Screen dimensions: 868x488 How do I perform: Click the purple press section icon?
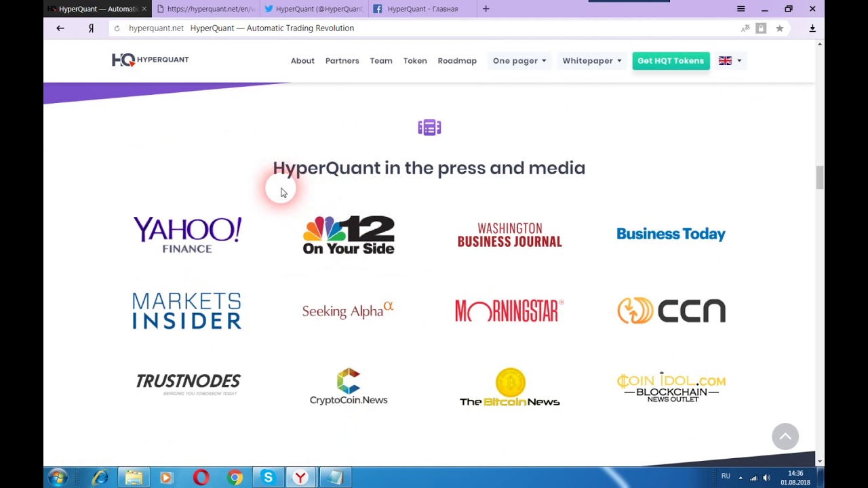(x=429, y=127)
